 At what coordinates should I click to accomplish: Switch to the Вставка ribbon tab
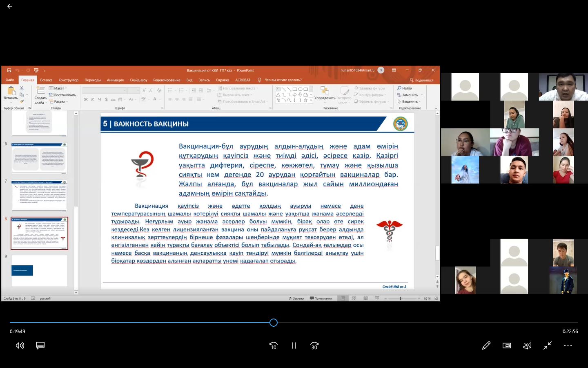[46, 80]
